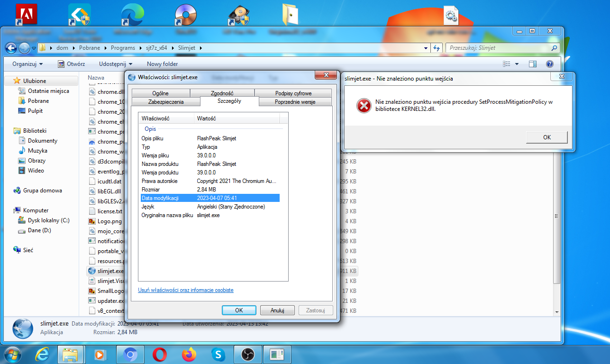The image size is (610, 364).
Task: Click the media player taskbar icon
Action: (100, 354)
